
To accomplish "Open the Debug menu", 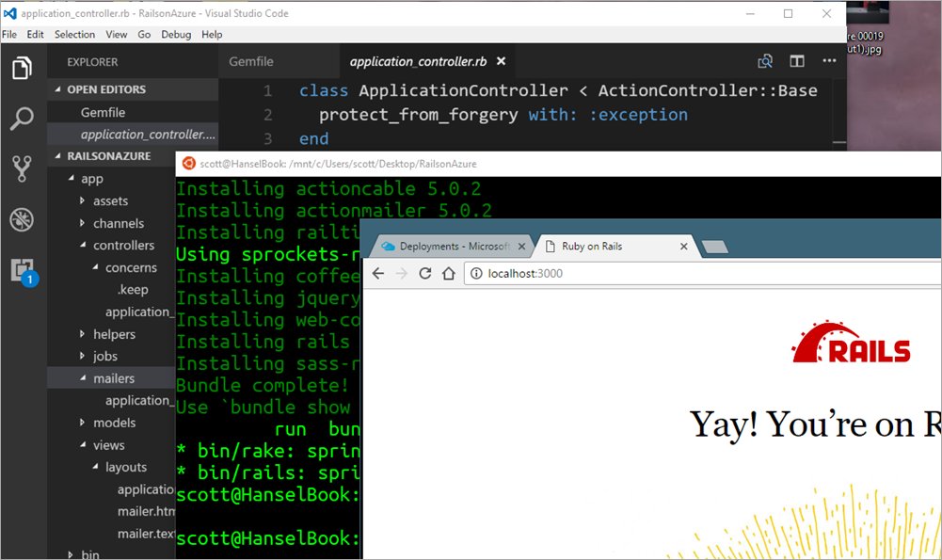I will [176, 34].
